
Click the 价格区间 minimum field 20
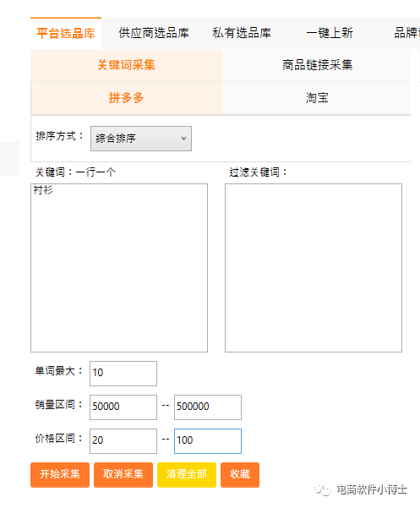click(123, 441)
